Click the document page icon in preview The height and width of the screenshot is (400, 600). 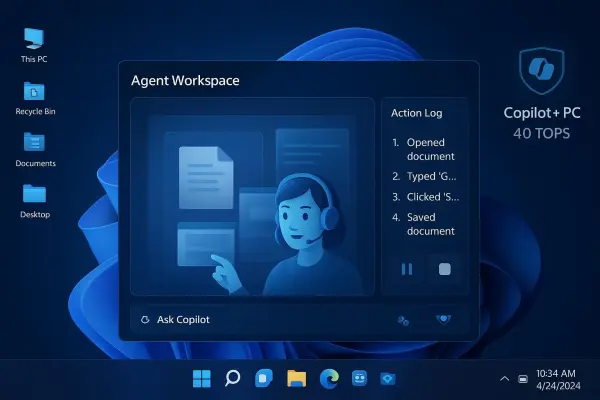tap(206, 178)
